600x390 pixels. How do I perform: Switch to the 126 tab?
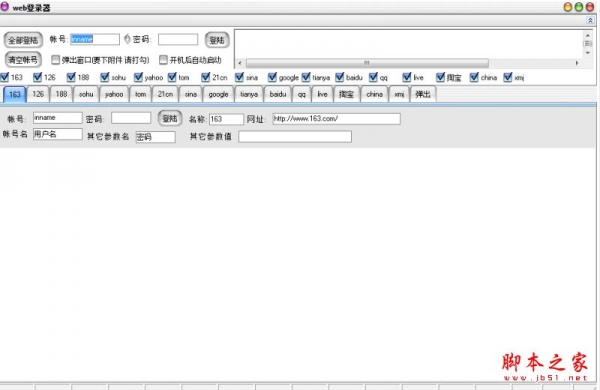tap(38, 94)
